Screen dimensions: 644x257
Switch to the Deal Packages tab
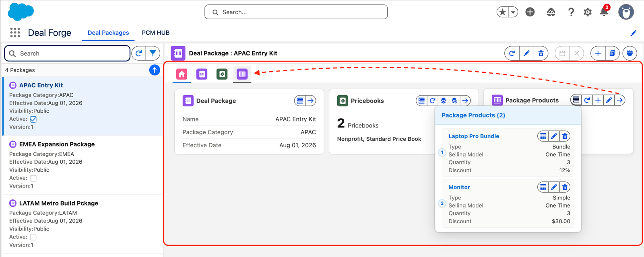pos(108,33)
